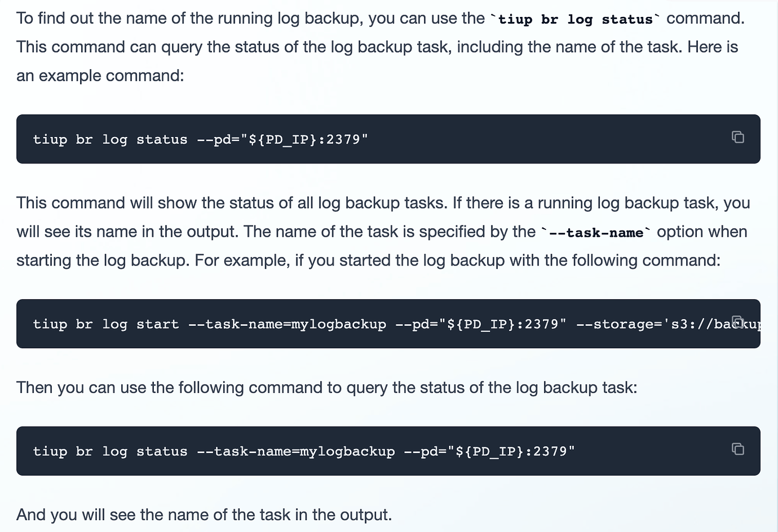Screen dimensions: 778x532
Task: Click paragraph starting 'This command will show'
Action: pos(383,232)
